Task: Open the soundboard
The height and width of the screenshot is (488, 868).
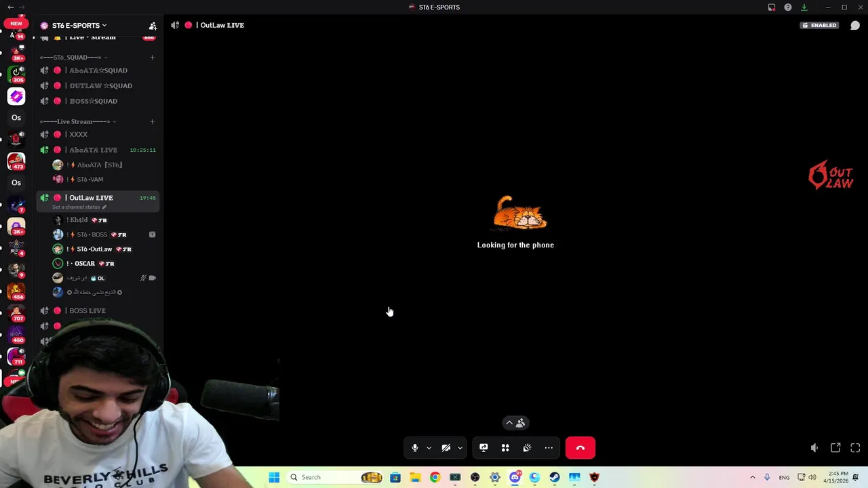Action: (527, 448)
